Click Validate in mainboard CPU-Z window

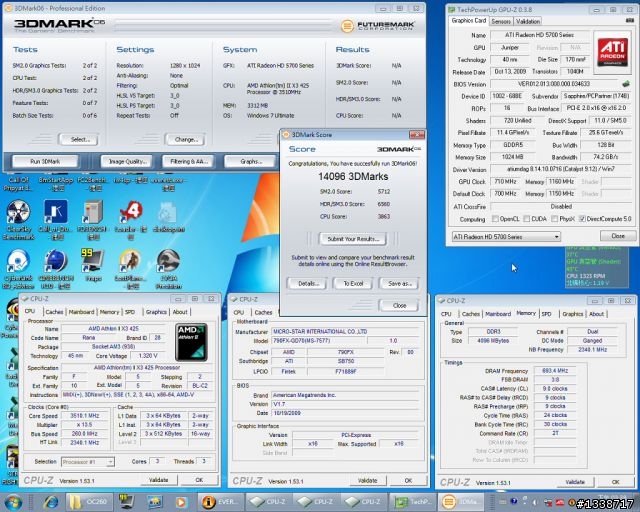[367, 481]
